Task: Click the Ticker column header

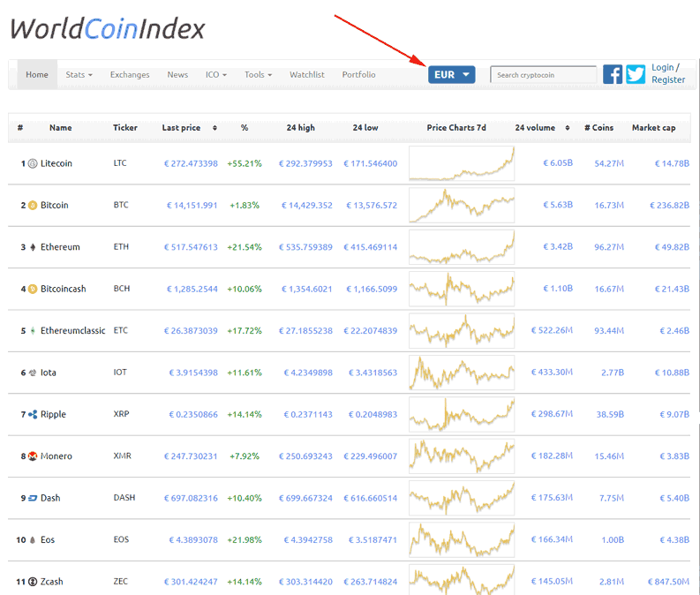Action: tap(125, 128)
